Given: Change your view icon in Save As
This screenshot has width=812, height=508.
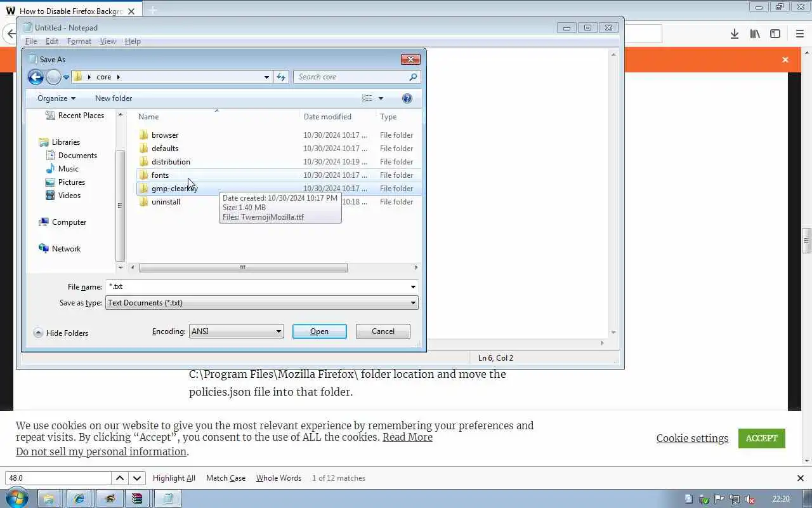Looking at the screenshot, I should (367, 98).
